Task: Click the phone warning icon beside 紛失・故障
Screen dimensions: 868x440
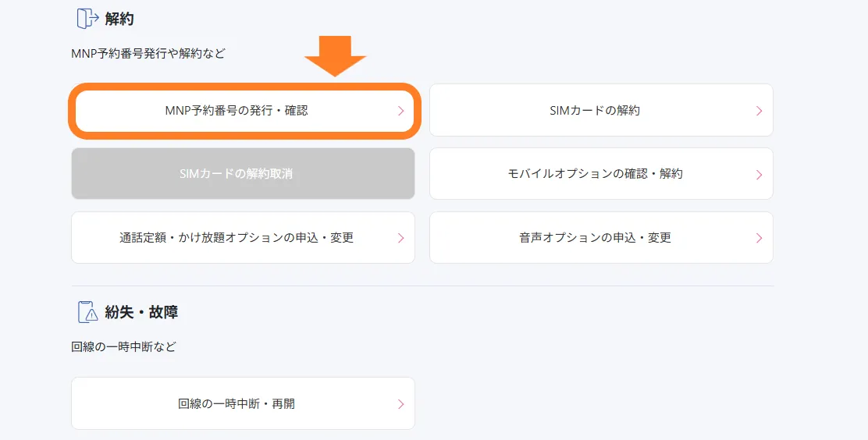Action: (x=87, y=312)
